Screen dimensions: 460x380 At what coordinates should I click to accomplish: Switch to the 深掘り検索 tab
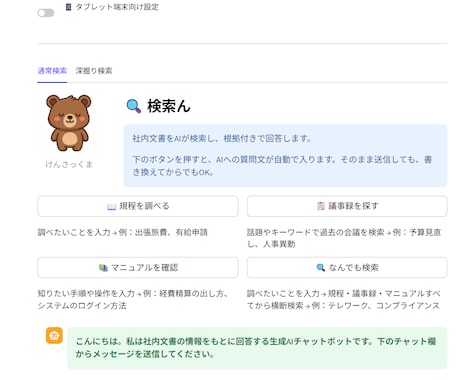94,71
